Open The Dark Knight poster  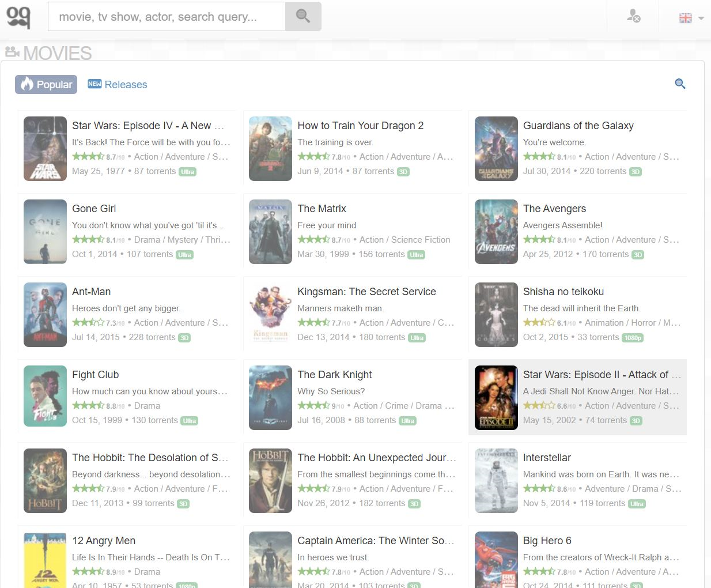point(270,398)
